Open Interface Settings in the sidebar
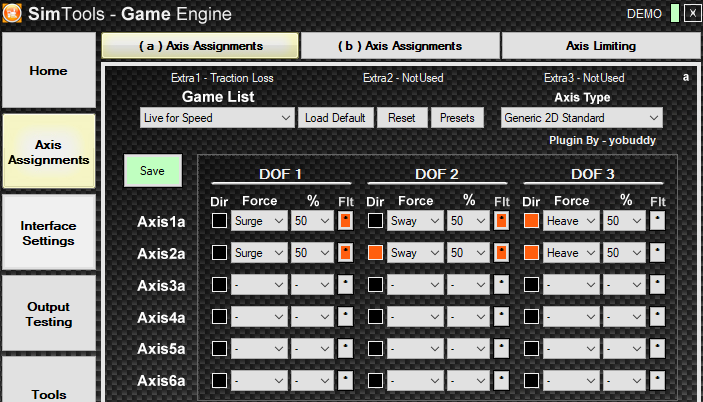The height and width of the screenshot is (402, 703). pos(48,233)
